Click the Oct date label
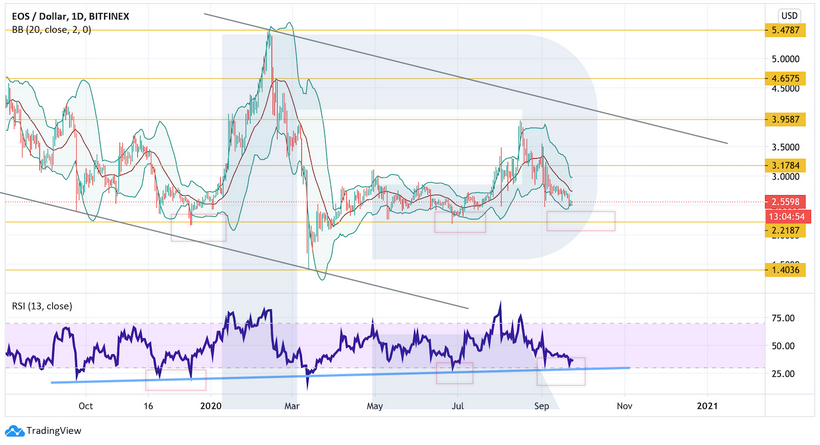Viewport: 820px width, 445px height. tap(85, 406)
